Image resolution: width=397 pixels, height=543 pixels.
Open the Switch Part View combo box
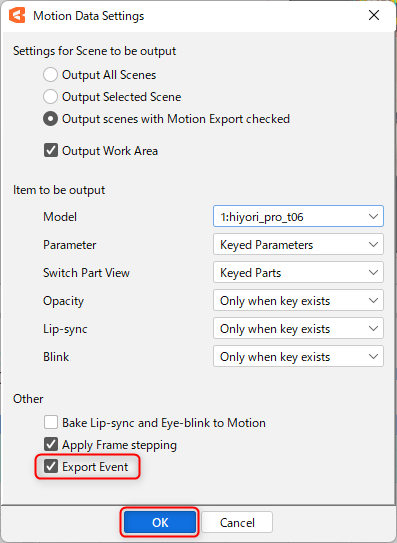tap(298, 273)
